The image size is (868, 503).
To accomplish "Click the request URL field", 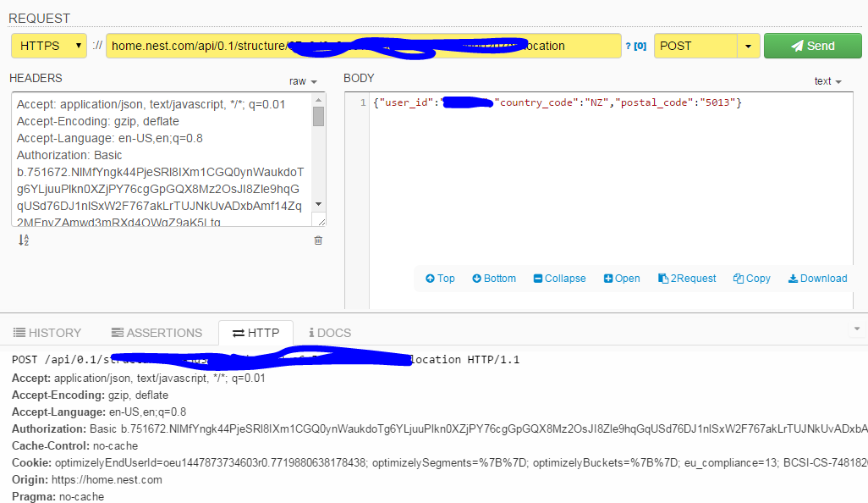I will click(x=363, y=46).
